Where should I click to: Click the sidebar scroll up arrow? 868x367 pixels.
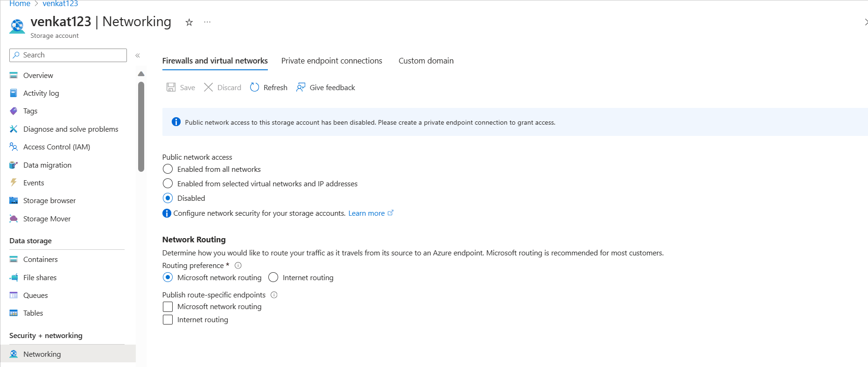coord(141,74)
